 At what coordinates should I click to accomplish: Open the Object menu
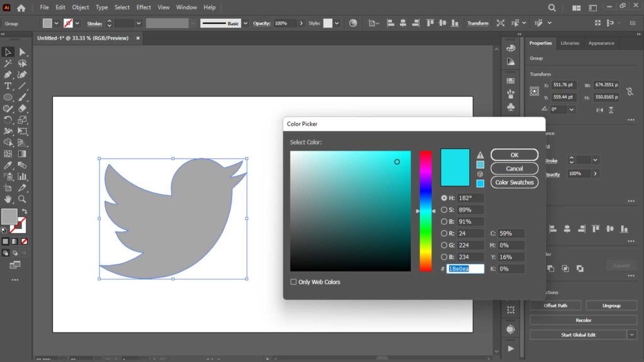80,8
